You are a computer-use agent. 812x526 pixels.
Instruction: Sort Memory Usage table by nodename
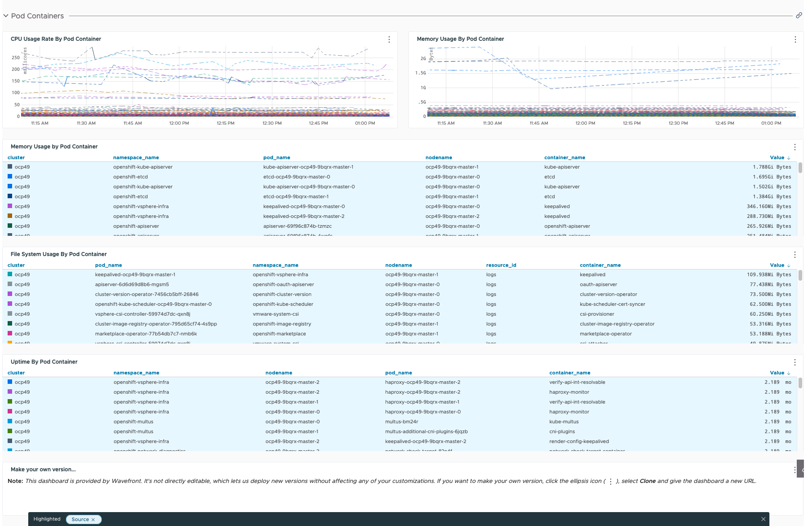click(439, 158)
